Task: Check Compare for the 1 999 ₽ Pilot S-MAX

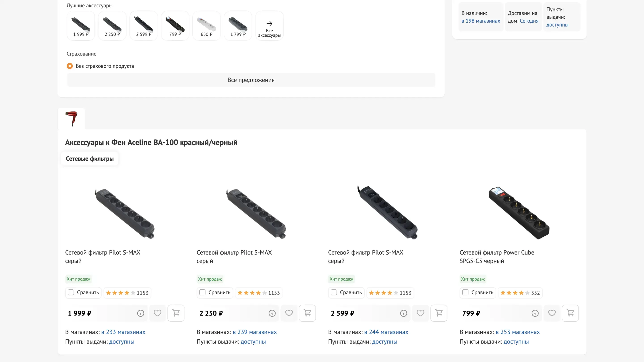Action: pyautogui.click(x=71, y=292)
